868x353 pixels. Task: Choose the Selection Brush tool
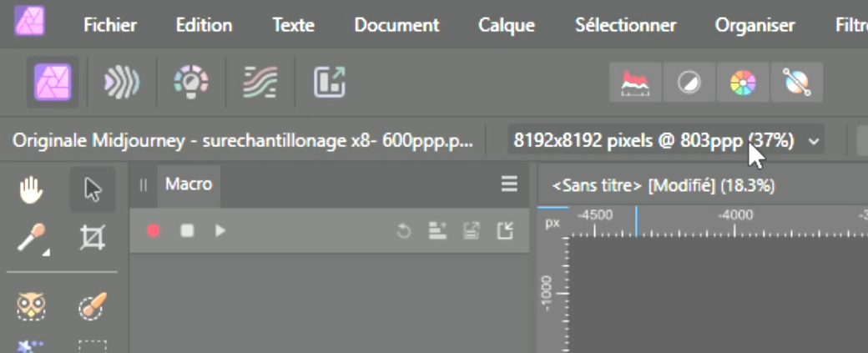[92, 307]
